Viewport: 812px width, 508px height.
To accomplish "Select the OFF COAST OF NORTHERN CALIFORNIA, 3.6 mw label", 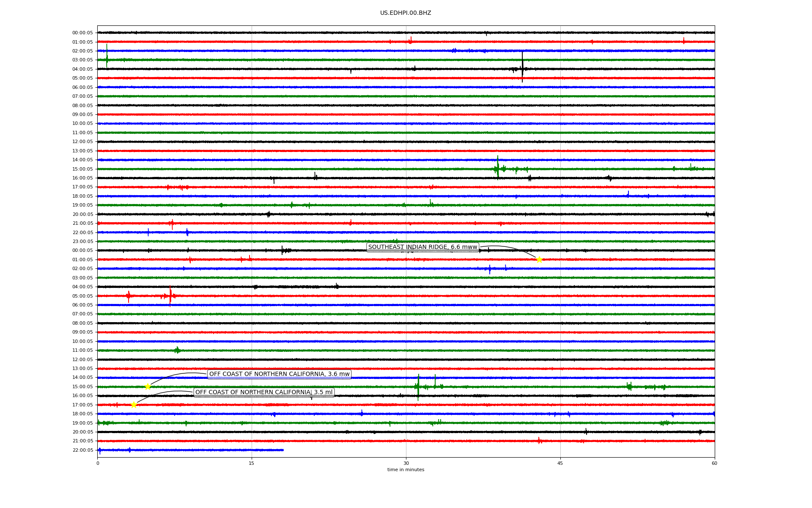I will pos(280,374).
